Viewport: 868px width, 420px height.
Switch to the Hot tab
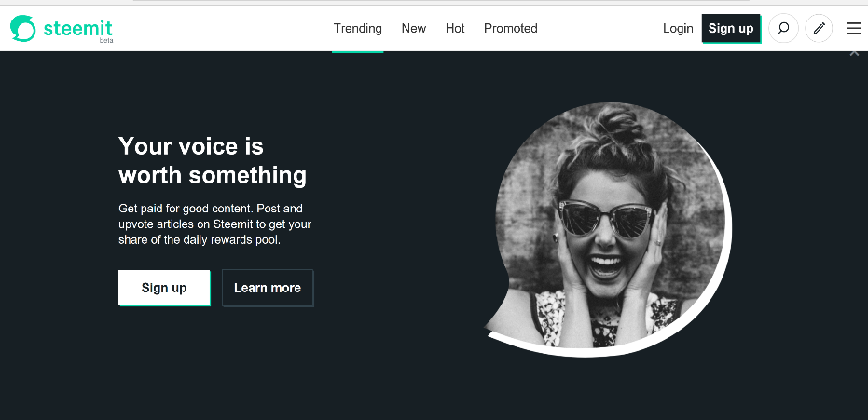pyautogui.click(x=455, y=28)
